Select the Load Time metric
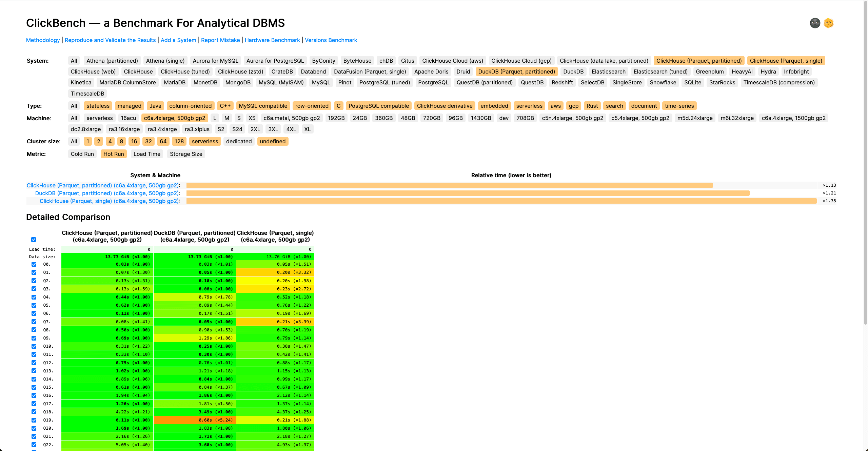This screenshot has width=868, height=451. point(146,154)
